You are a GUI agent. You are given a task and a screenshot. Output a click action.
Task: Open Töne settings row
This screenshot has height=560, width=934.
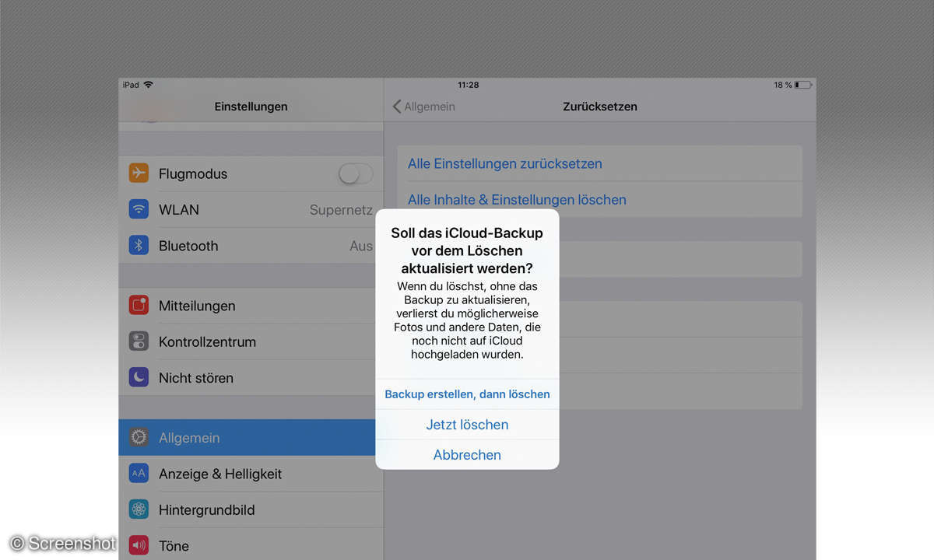pyautogui.click(x=251, y=545)
